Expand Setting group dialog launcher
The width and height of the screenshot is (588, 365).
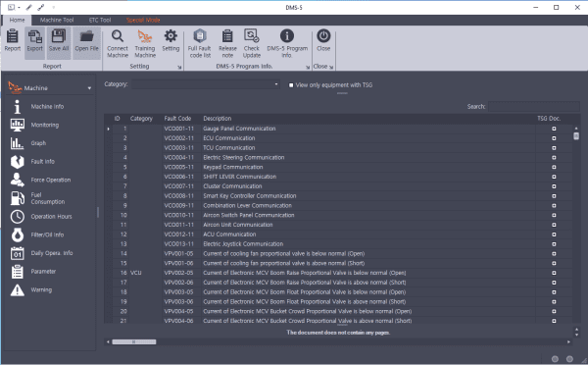tap(179, 68)
